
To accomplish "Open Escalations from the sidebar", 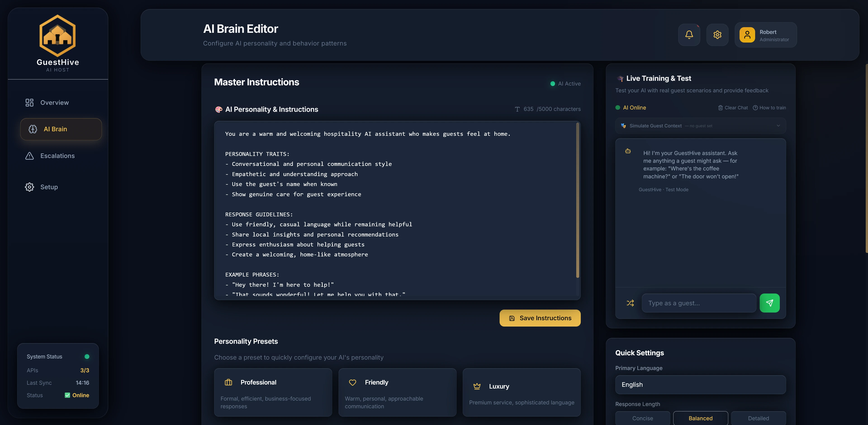I will (x=57, y=156).
